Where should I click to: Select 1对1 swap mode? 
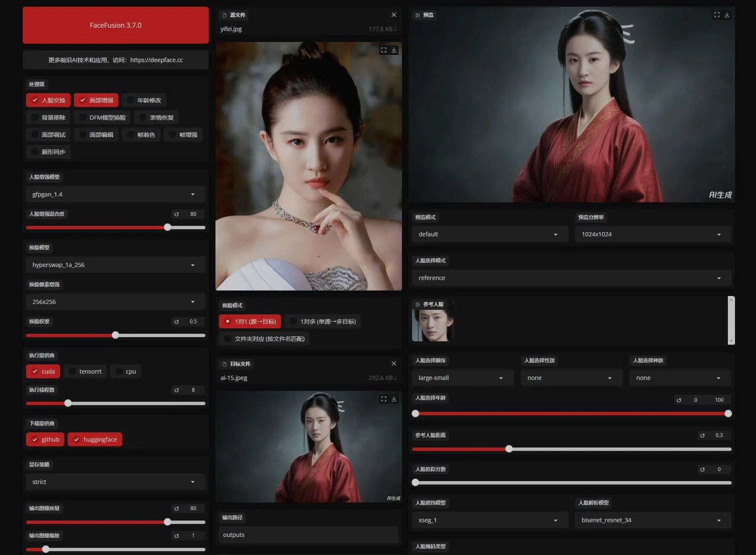(x=250, y=322)
